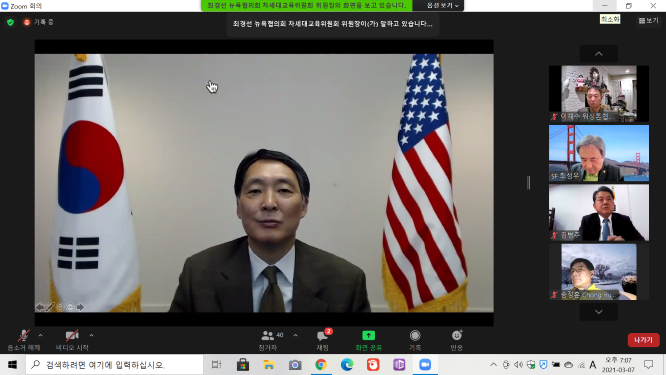Open view options dropdown at top
Screen dimensions: 666x375
tap(443, 6)
